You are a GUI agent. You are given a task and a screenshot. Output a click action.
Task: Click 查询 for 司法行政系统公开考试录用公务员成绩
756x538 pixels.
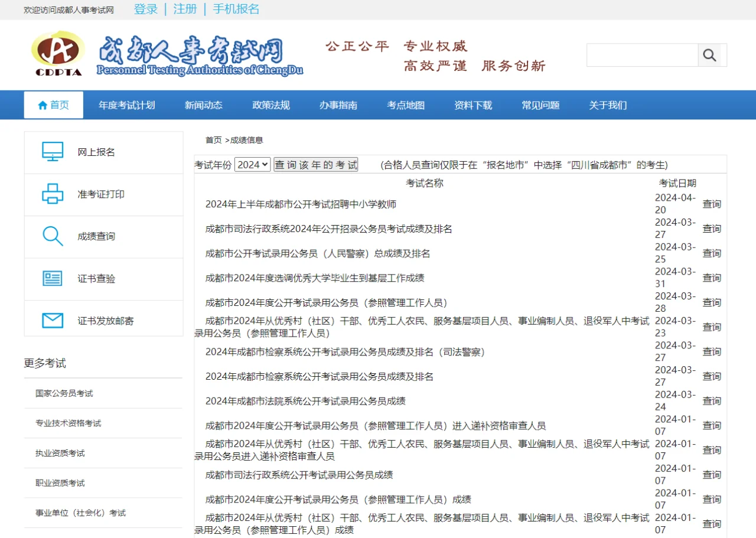click(712, 475)
